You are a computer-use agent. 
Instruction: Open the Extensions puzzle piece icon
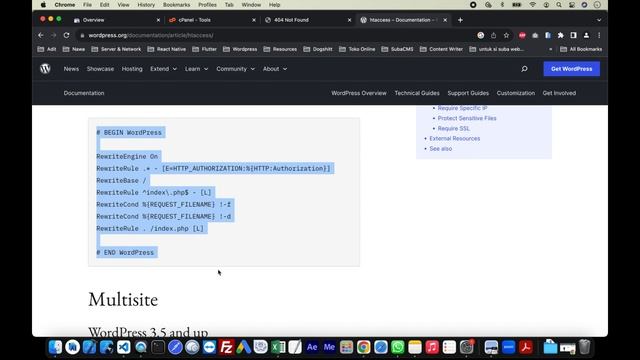coord(561,36)
